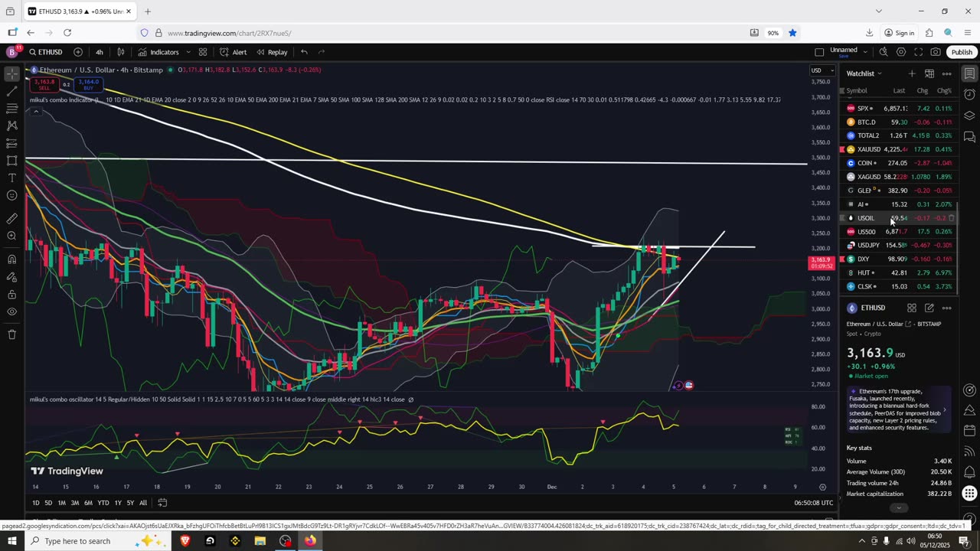Open the USD currency dropdown on price scale

(821, 70)
